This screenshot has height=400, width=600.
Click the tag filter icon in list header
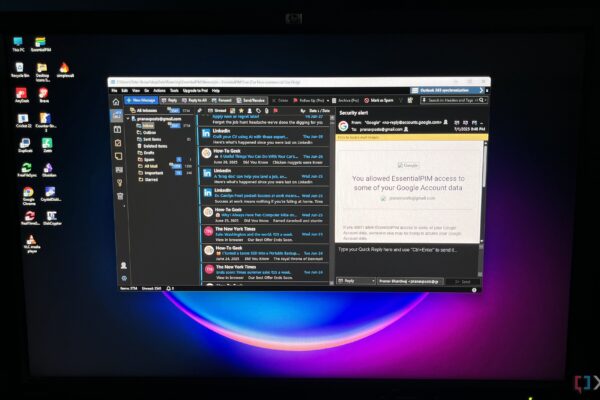pos(258,111)
